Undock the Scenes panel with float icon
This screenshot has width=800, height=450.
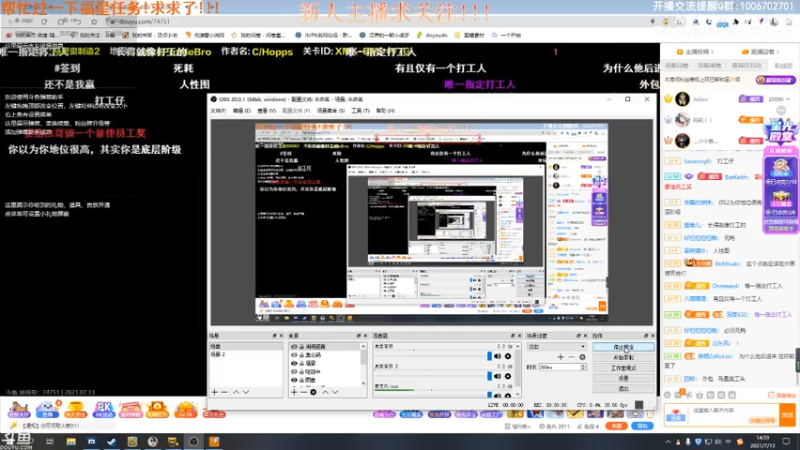pos(274,336)
